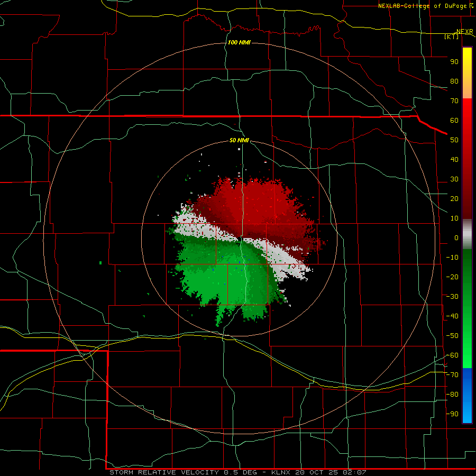The image size is (476, 476).
Task: Click the 02:07 timestamp in the caption
Action: point(354,472)
